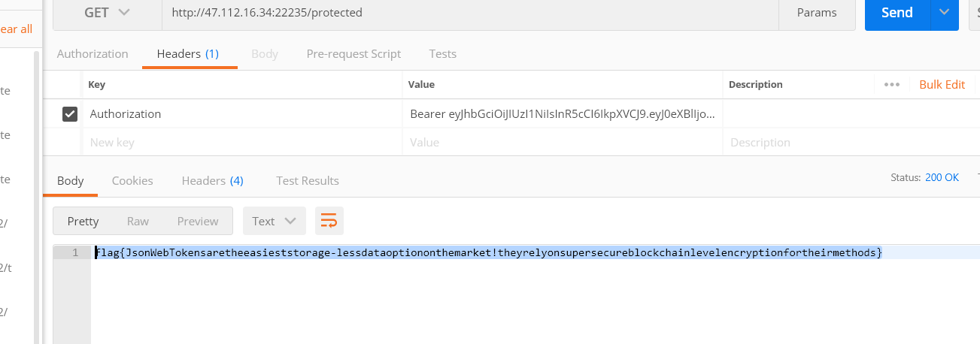Click the request URL field

coord(466,13)
